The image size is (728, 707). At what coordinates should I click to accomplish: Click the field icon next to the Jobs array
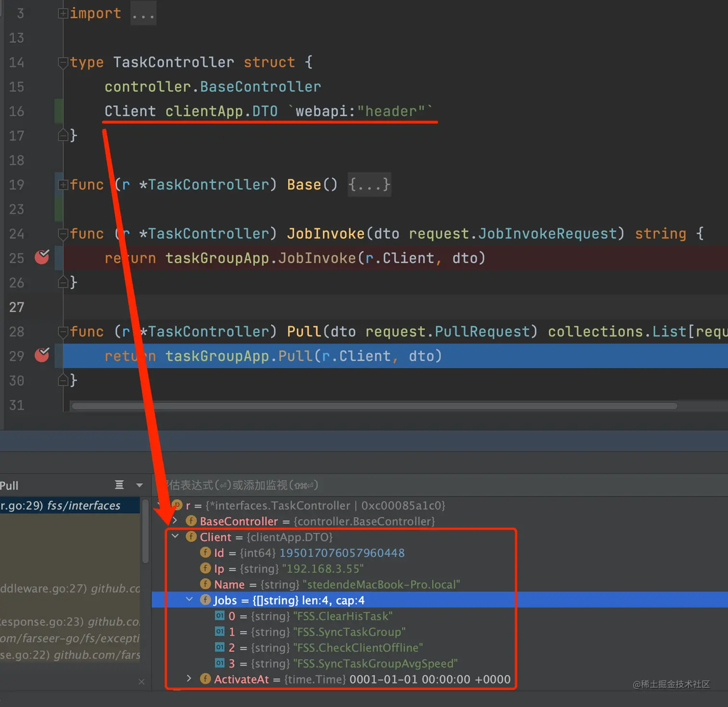point(206,600)
